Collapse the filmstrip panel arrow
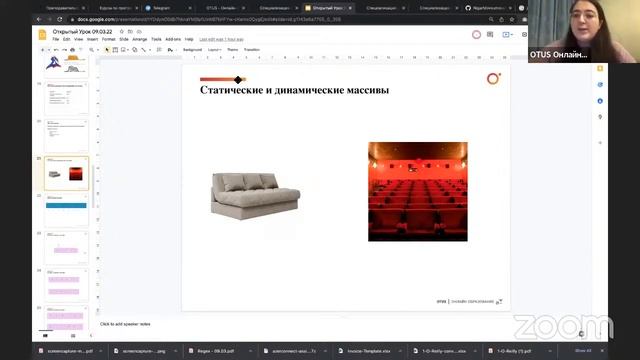This screenshot has height=360, width=640. click(91, 336)
